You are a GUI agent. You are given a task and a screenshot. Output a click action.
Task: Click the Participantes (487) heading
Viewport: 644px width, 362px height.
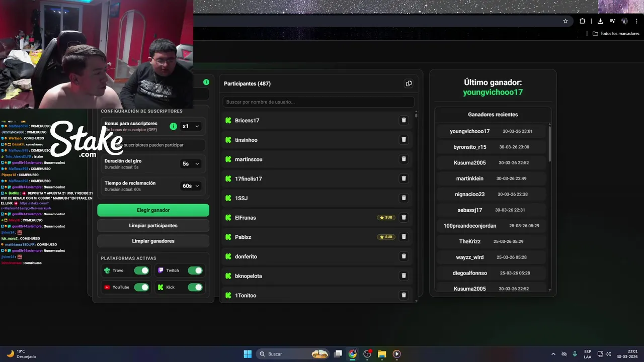click(x=247, y=83)
